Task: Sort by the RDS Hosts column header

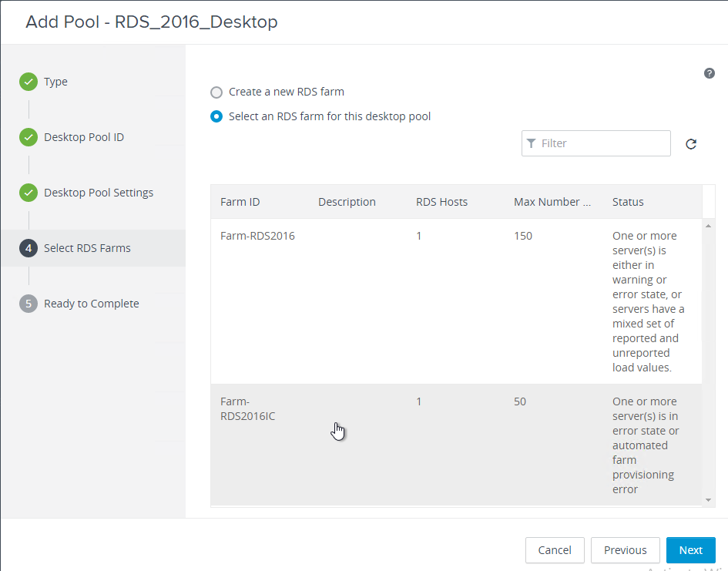Action: point(441,202)
